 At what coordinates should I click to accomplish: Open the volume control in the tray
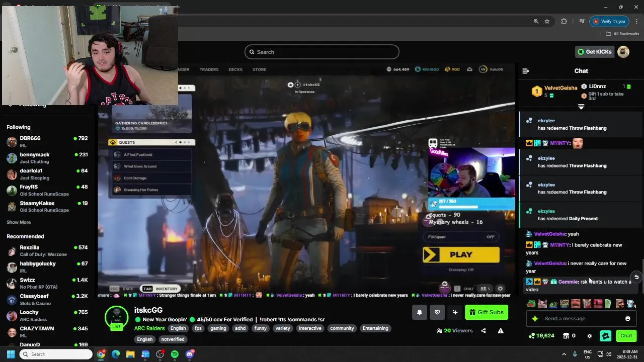(x=609, y=354)
